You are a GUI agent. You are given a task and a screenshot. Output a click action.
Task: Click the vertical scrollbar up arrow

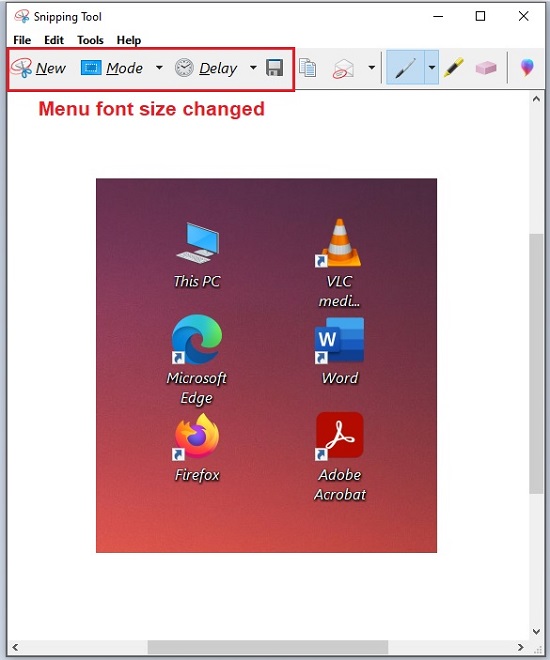tap(536, 99)
